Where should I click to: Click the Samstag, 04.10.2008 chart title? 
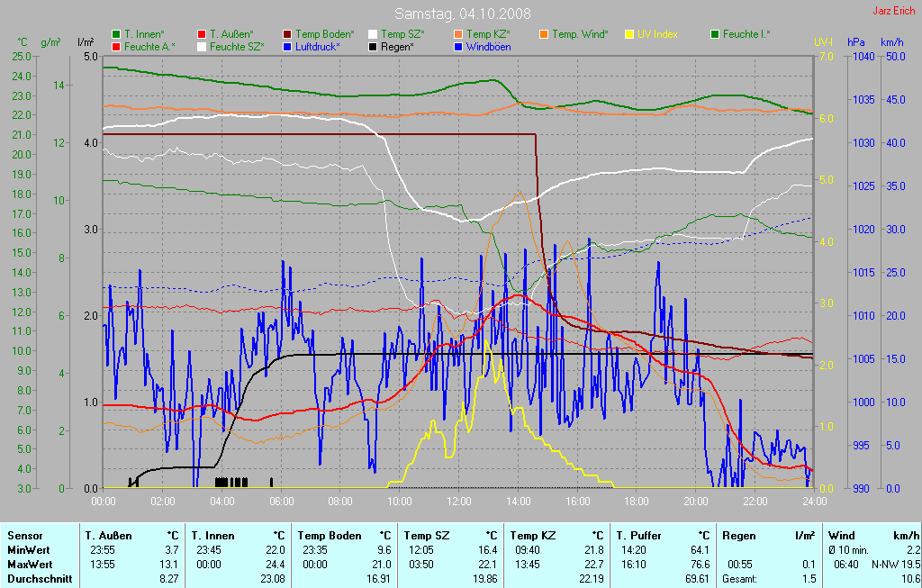tap(462, 14)
